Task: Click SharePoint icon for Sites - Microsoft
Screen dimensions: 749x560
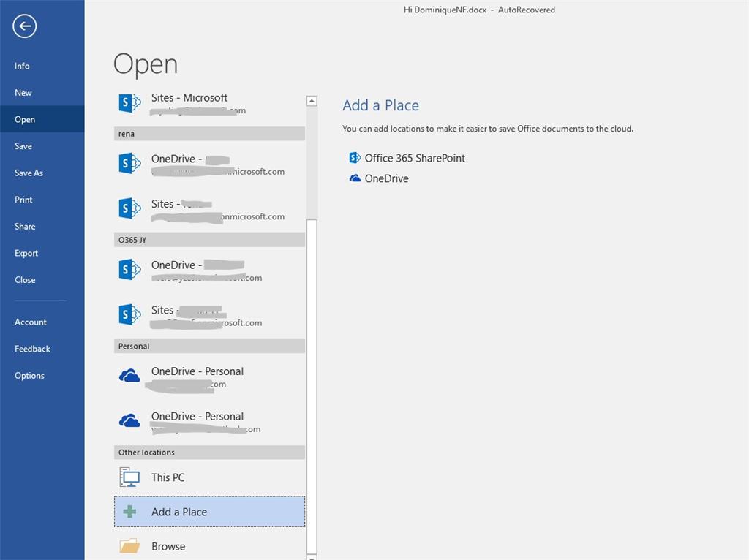Action: pos(129,102)
